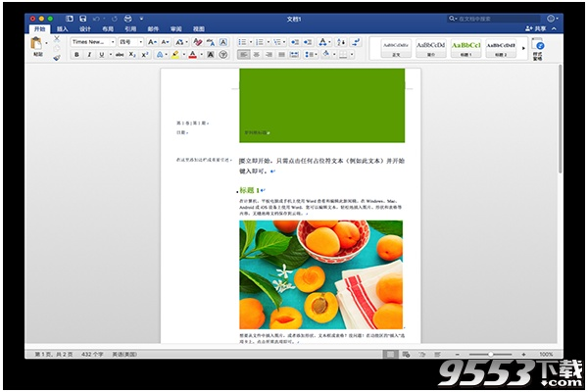Apply strikethrough with the abc icon
The image size is (588, 392).
(120, 55)
